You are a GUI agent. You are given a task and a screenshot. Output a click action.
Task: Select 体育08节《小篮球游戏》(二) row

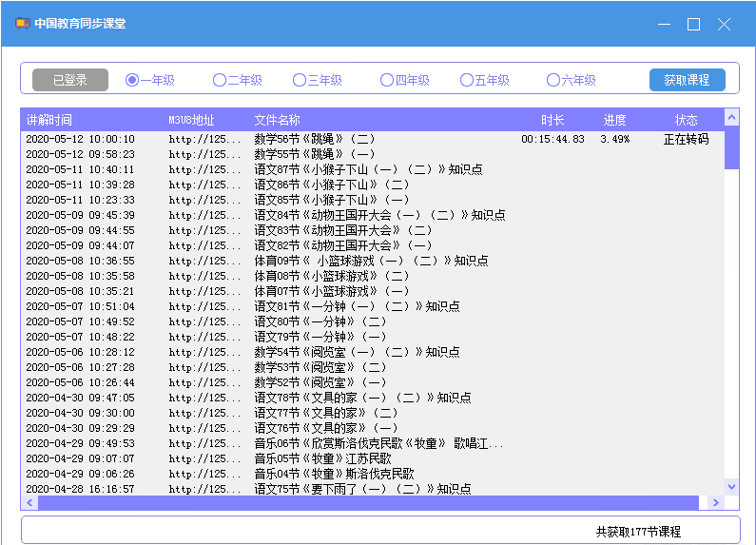point(372,276)
